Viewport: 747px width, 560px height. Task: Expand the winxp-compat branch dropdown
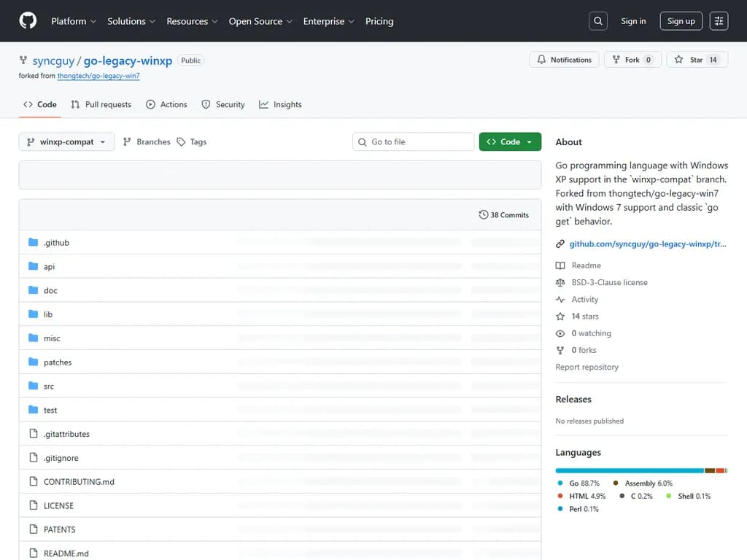pos(66,142)
